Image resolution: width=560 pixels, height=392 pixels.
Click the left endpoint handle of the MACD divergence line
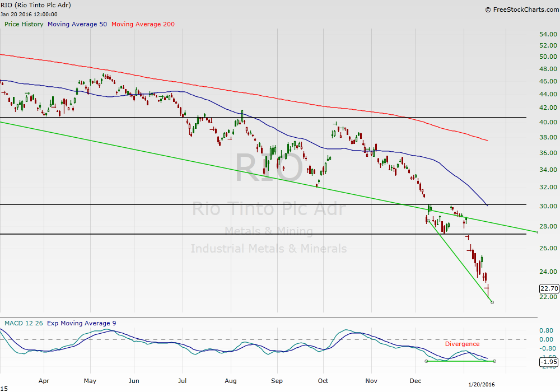coord(426,361)
